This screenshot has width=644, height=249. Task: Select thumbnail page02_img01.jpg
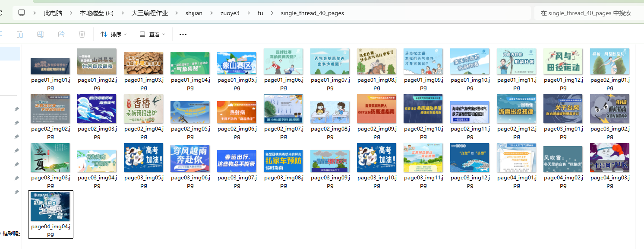(x=609, y=61)
